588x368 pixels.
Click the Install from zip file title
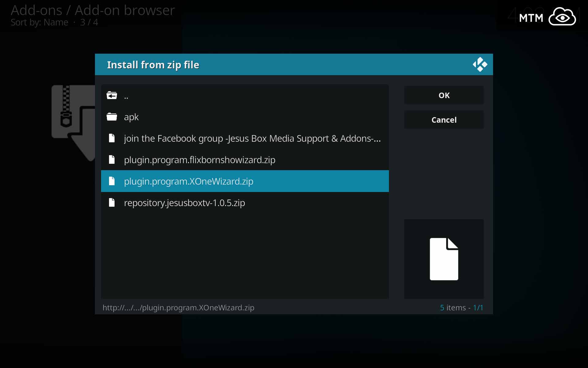(153, 65)
